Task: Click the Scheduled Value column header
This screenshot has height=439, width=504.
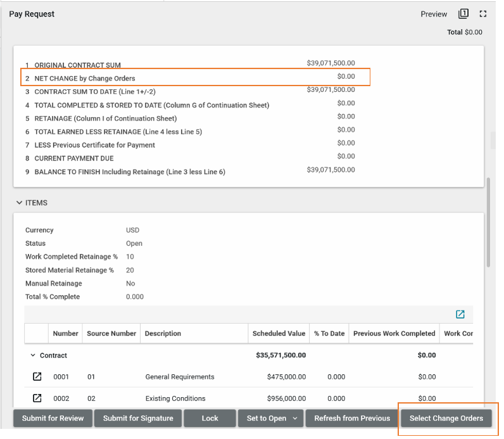Action: pyautogui.click(x=279, y=333)
